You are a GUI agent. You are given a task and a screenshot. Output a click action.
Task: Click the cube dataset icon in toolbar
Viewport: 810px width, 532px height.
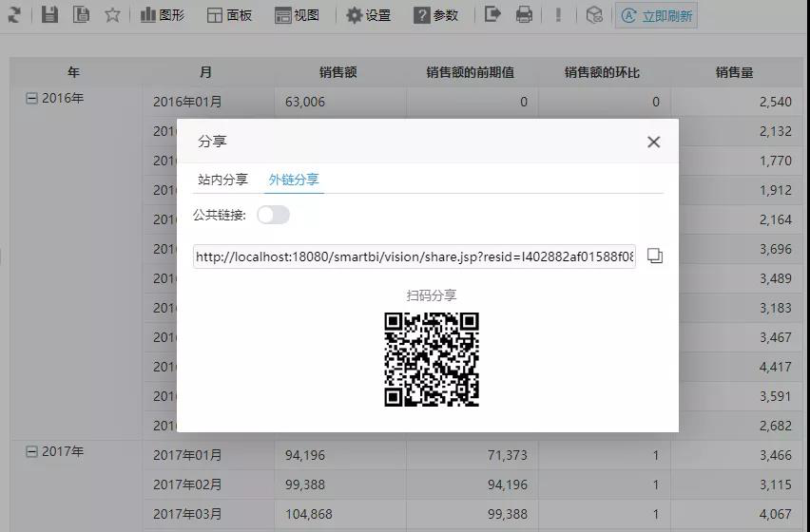tap(594, 15)
